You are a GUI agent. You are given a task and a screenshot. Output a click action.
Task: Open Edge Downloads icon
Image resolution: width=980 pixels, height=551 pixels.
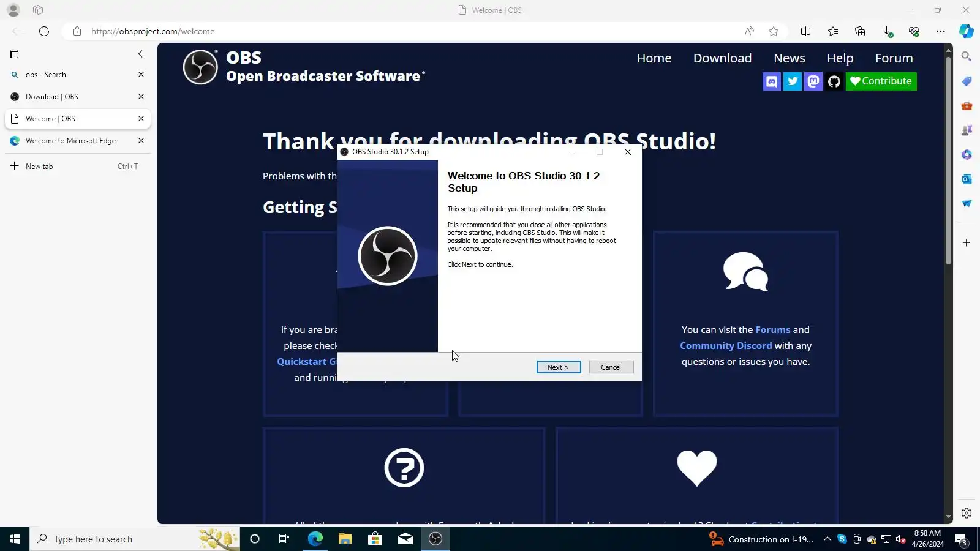887,31
